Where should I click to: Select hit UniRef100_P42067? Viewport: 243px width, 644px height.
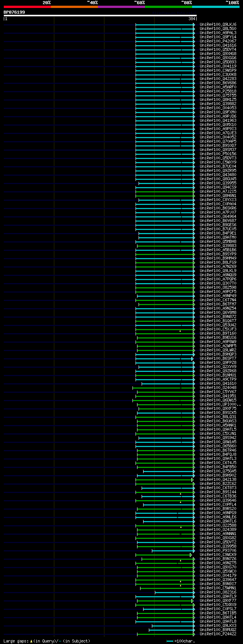coord(218,41)
